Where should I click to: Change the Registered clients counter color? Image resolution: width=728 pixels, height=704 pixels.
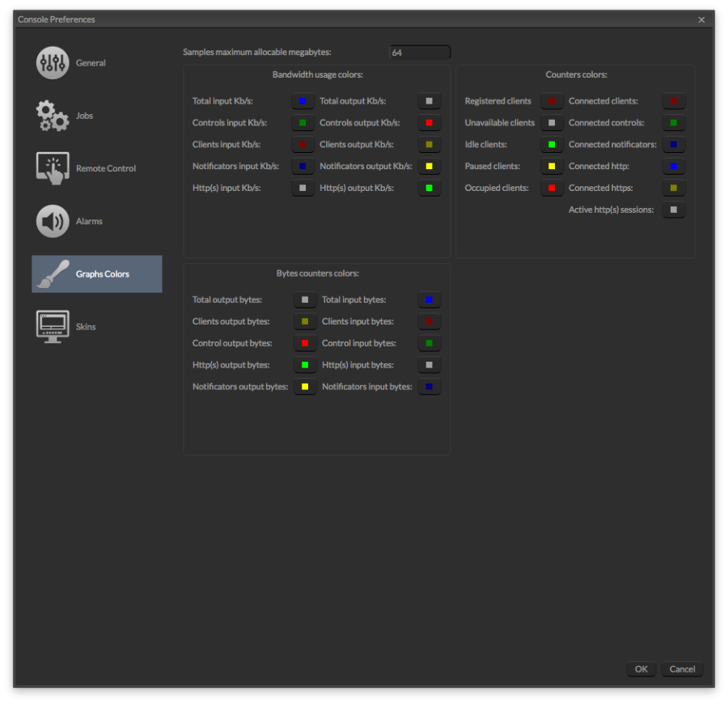point(552,100)
